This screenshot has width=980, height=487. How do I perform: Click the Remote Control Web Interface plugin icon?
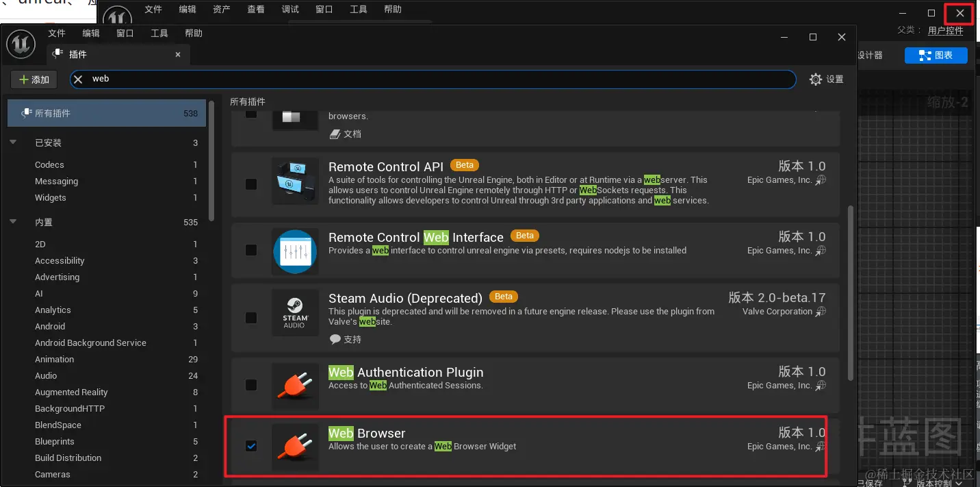tap(295, 251)
